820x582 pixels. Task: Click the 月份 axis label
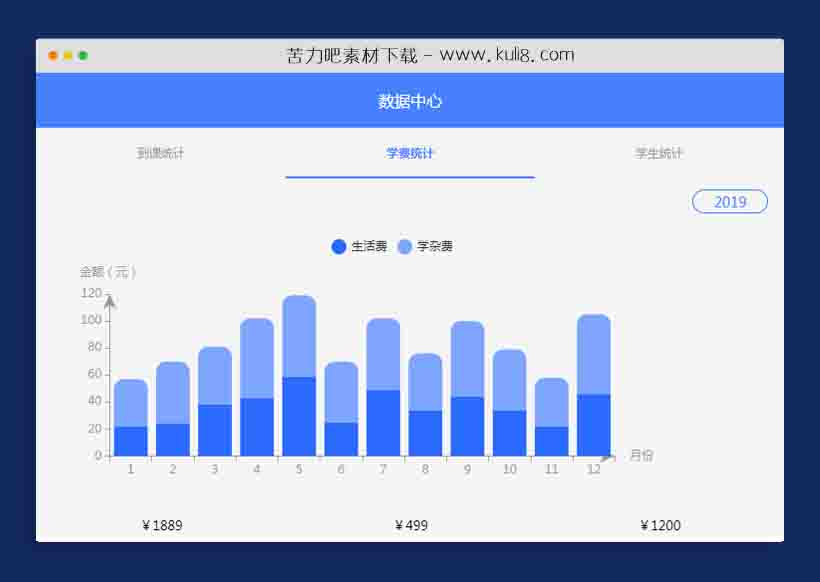[x=640, y=455]
